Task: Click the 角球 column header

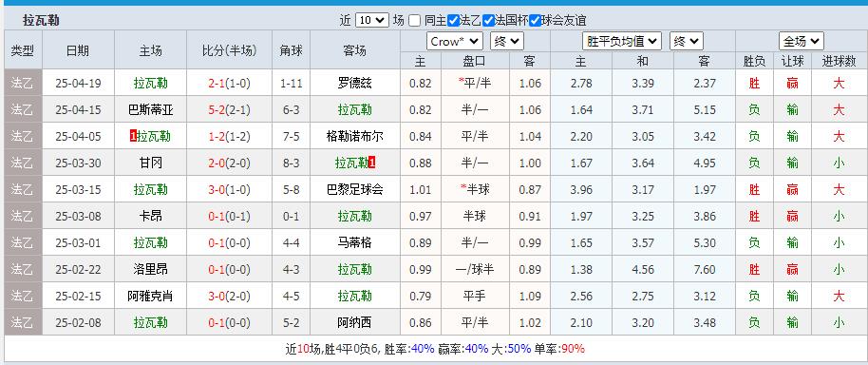Action: 292,50
